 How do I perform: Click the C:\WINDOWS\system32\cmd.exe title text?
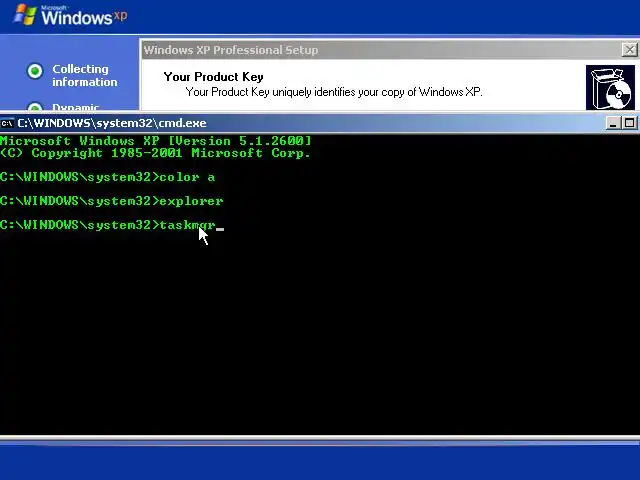pyautogui.click(x=112, y=123)
